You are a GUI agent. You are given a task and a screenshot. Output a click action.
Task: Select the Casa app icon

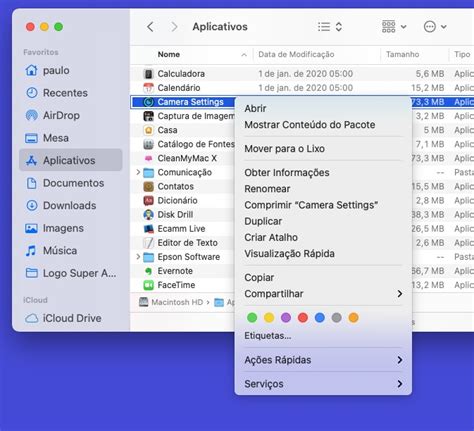point(148,130)
